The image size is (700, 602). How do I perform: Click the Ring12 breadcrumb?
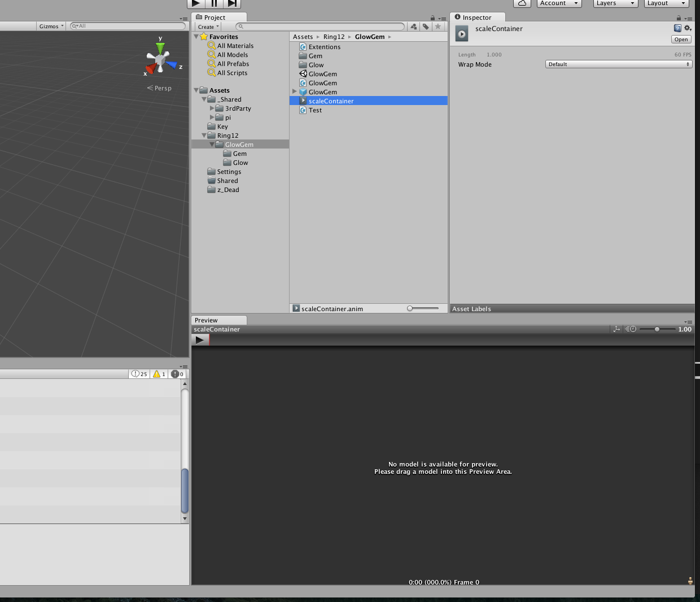click(x=334, y=37)
